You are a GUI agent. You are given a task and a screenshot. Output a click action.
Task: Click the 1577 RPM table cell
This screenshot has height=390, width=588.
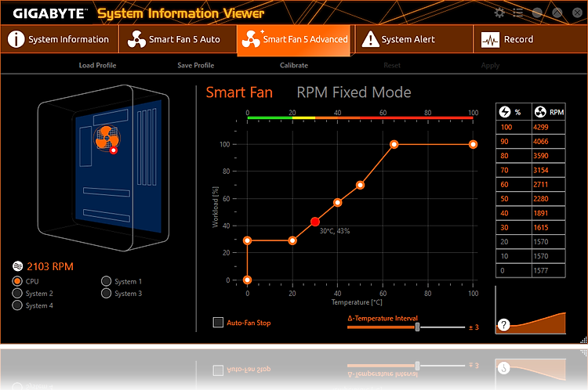tap(548, 270)
